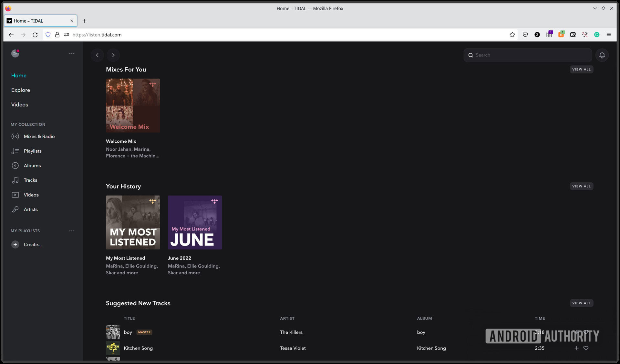
Task: Click VIEW ALL for Mixes For You
Action: pos(581,69)
